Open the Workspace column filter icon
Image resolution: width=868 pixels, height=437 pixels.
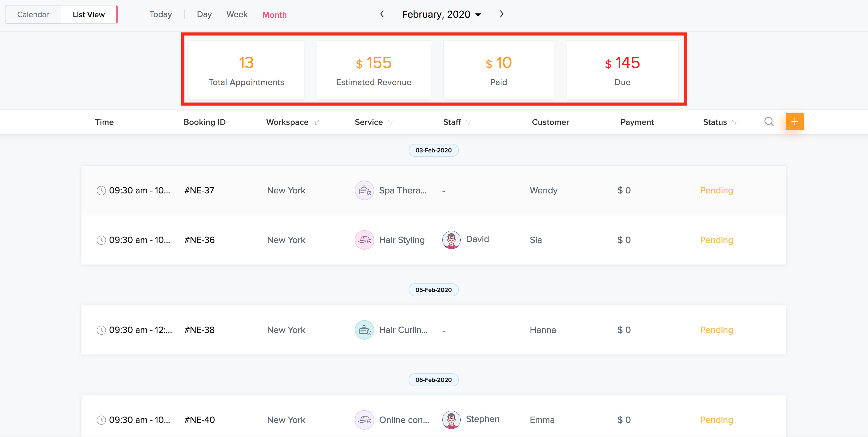point(316,122)
